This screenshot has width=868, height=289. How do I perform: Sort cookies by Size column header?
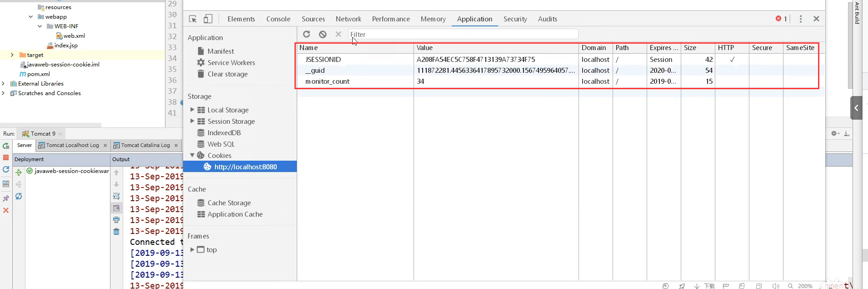click(x=698, y=48)
